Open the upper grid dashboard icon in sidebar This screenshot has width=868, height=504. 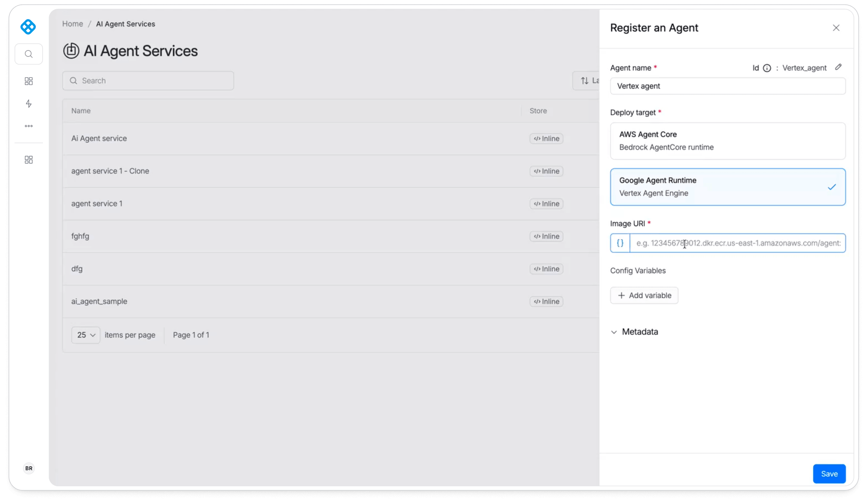[x=29, y=81]
